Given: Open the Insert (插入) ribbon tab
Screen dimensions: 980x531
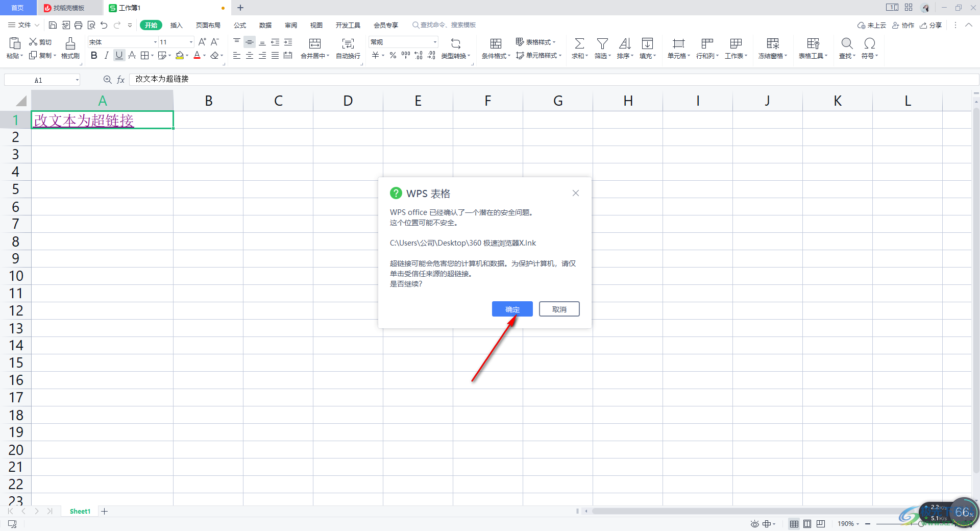Looking at the screenshot, I should [x=176, y=25].
